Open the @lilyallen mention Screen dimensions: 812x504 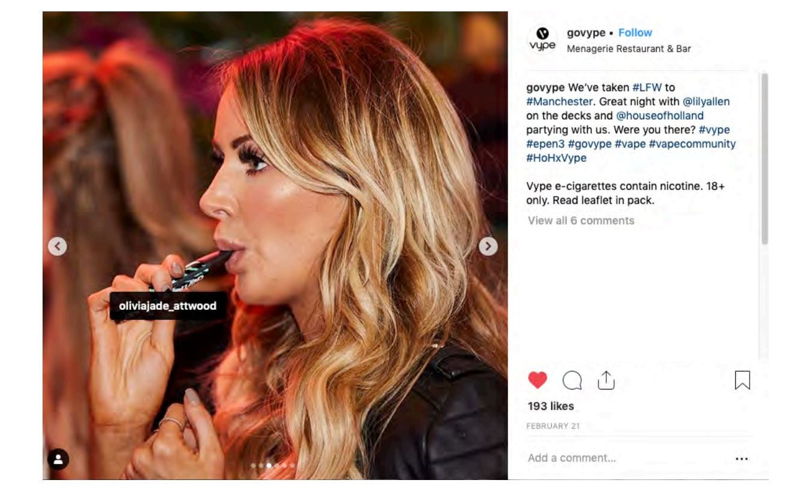(706, 101)
